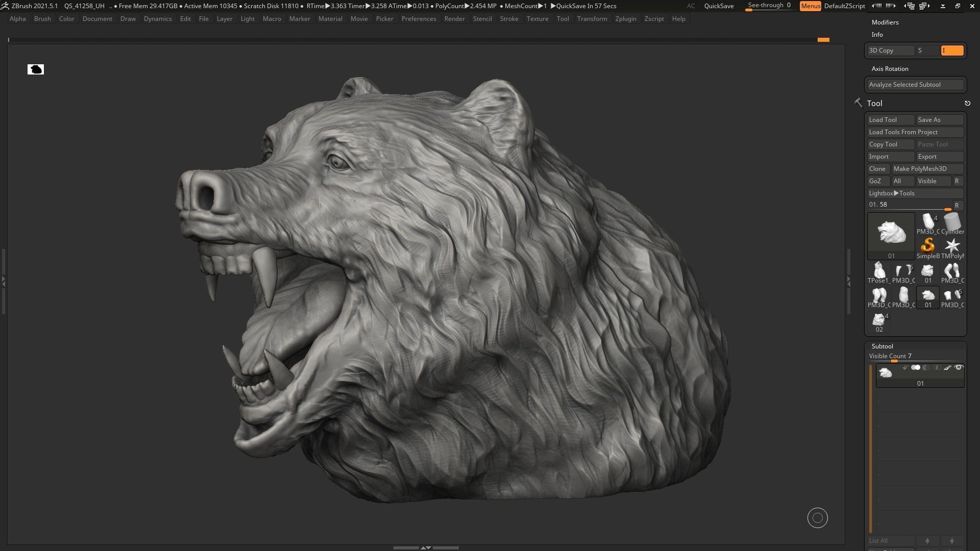Toggle GoZ R reset button
Image resolution: width=980 pixels, height=551 pixels.
pos(957,181)
